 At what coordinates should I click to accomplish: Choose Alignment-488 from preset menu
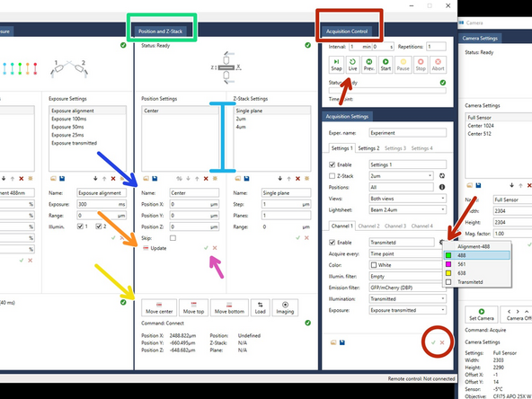477,246
